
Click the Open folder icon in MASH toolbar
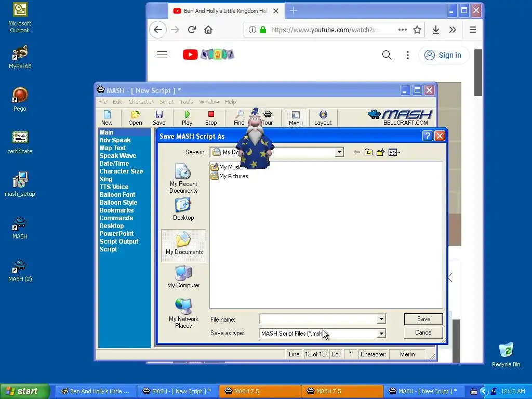pyautogui.click(x=135, y=118)
